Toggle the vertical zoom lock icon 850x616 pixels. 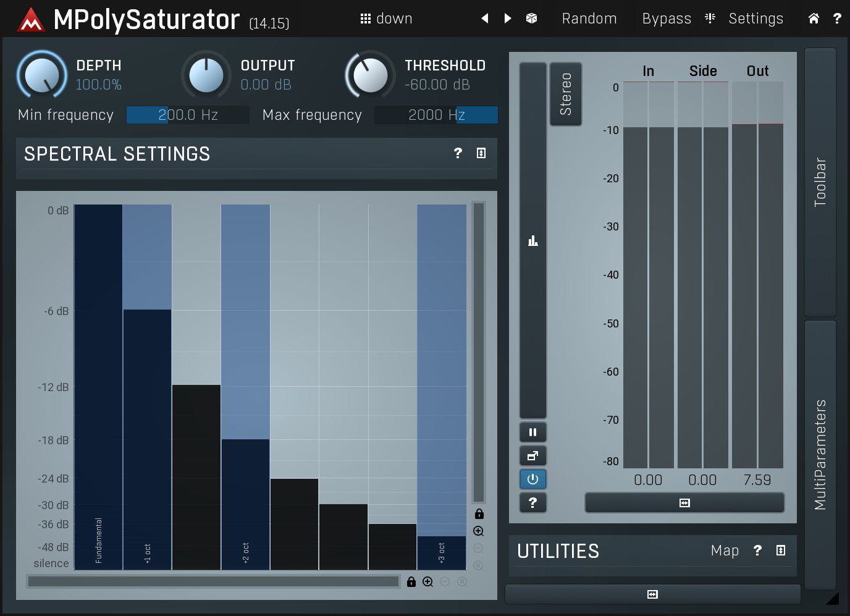(x=479, y=514)
